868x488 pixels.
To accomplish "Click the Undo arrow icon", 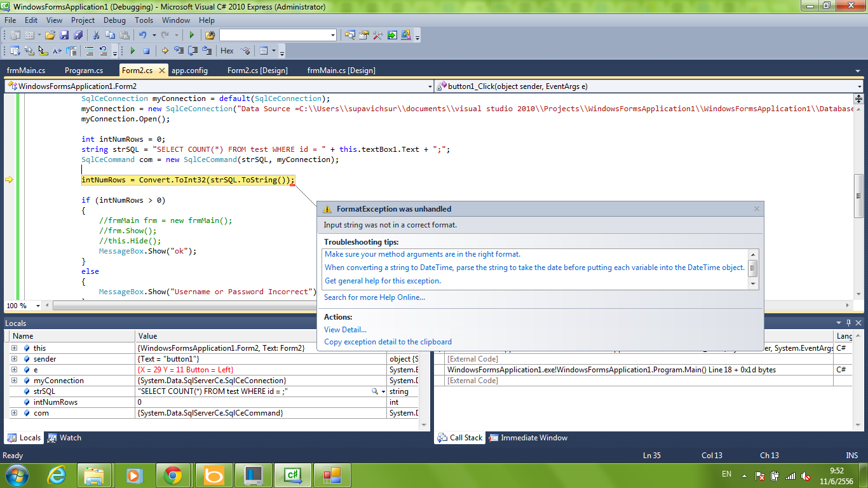I will 143,35.
